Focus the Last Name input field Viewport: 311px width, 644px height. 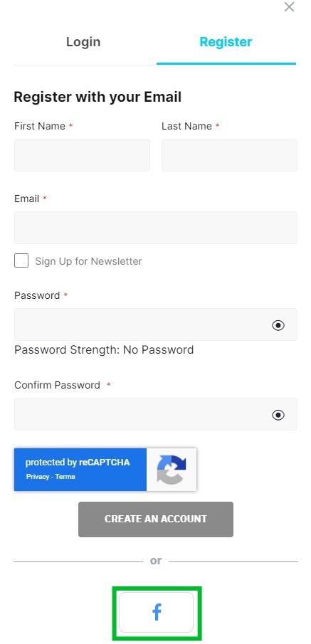pos(229,155)
